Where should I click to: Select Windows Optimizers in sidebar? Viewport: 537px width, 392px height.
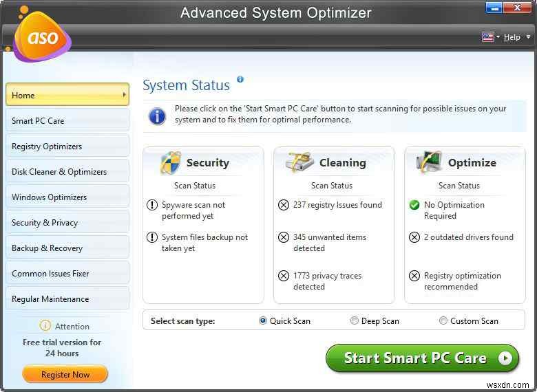pyautogui.click(x=67, y=197)
